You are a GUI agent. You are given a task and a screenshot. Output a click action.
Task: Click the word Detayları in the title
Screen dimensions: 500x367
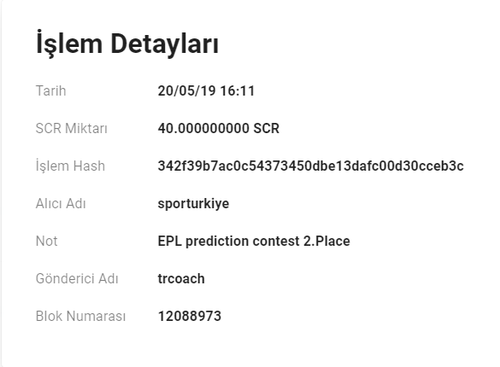point(164,45)
